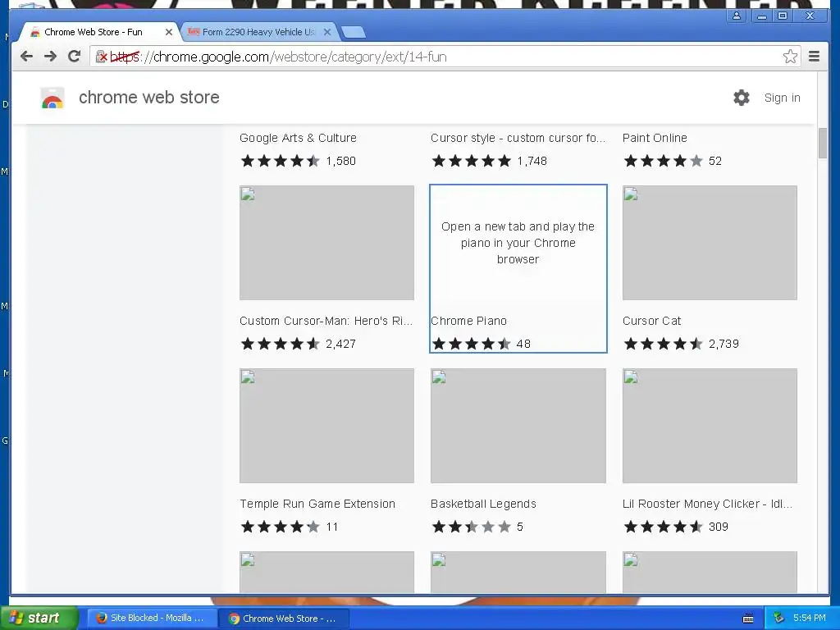
Task: Bookmark this page with the star icon
Action: (790, 57)
